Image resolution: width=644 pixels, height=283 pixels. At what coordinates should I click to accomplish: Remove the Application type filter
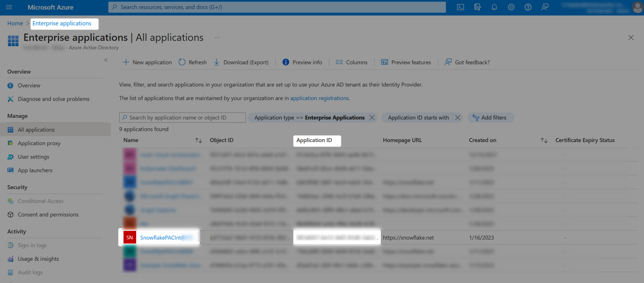tap(372, 118)
